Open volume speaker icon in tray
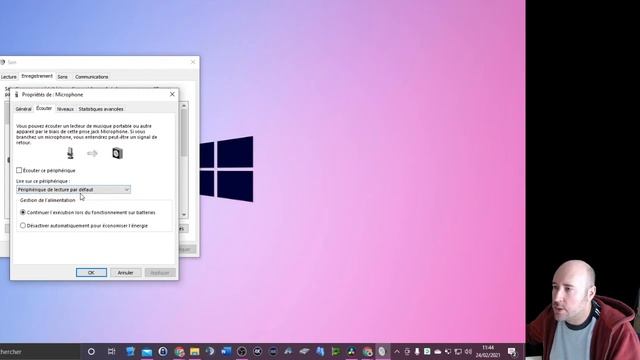This screenshot has width=640, height=360. point(468,351)
